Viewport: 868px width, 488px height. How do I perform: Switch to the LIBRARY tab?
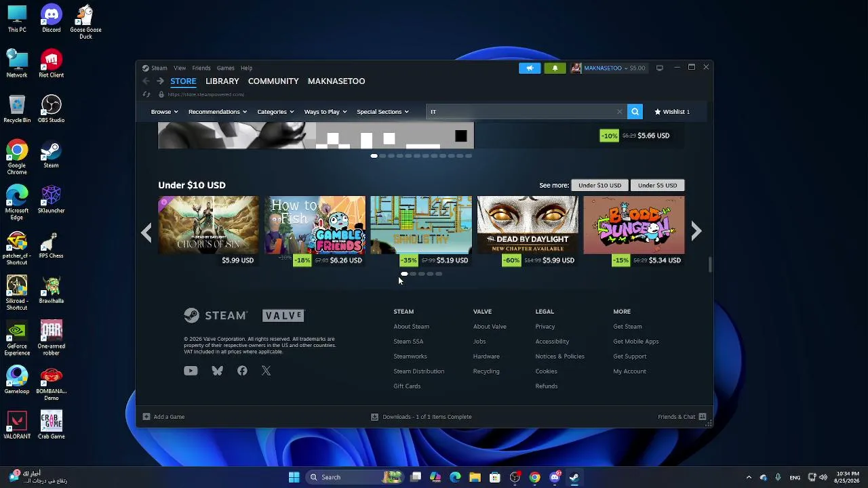pos(222,81)
